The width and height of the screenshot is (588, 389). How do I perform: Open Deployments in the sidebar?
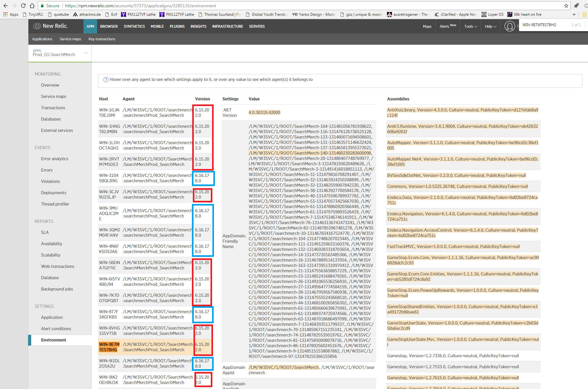[x=54, y=193]
